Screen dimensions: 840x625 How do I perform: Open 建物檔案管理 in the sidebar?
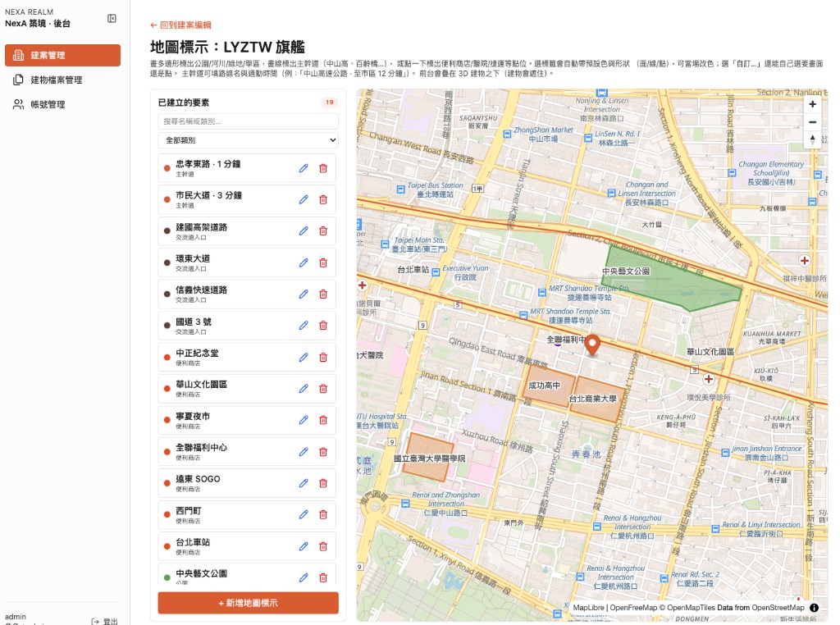tap(62, 80)
